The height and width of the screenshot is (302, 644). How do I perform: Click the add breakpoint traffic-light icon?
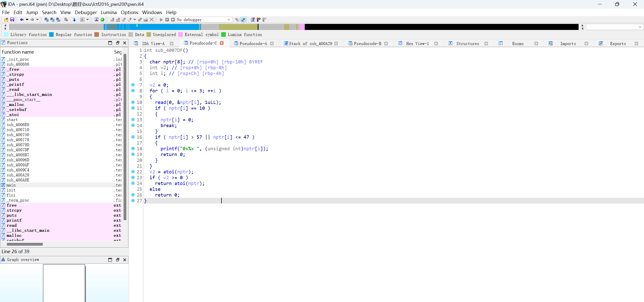(x=258, y=20)
